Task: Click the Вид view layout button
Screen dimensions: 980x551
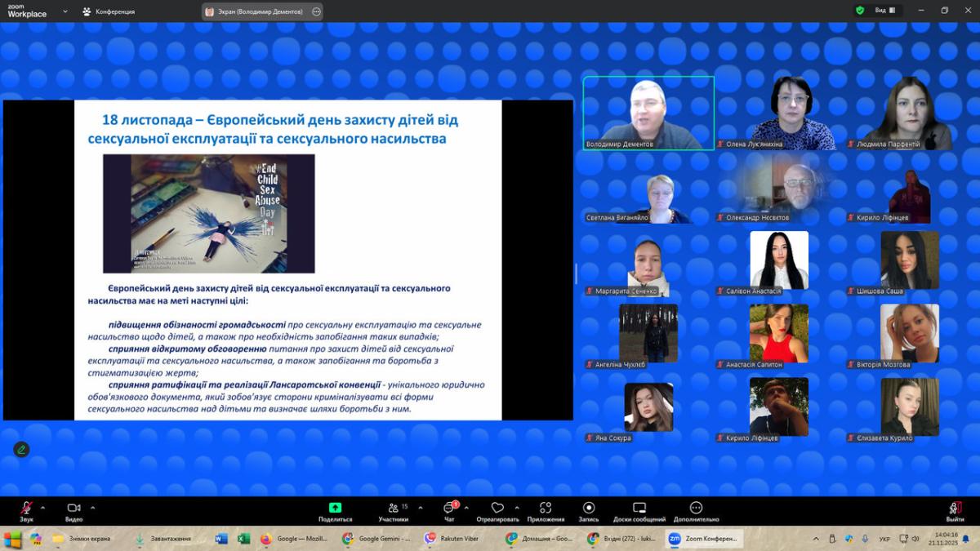Action: pos(885,11)
